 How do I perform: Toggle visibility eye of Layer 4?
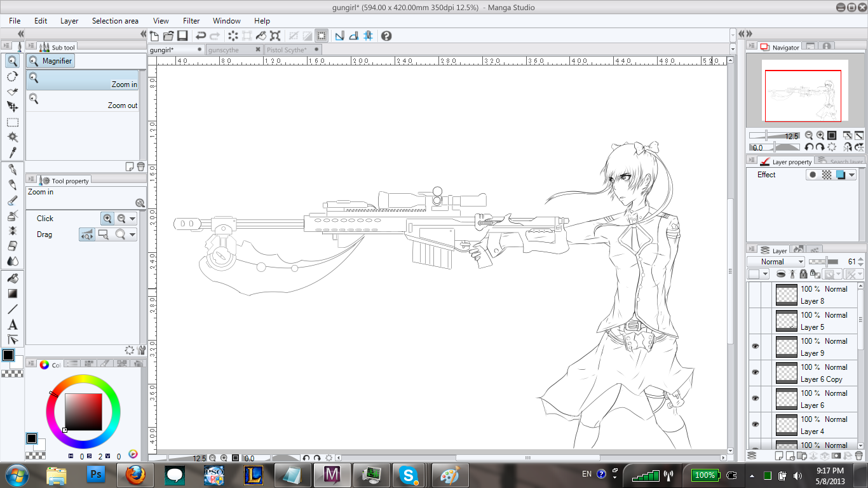click(x=756, y=424)
